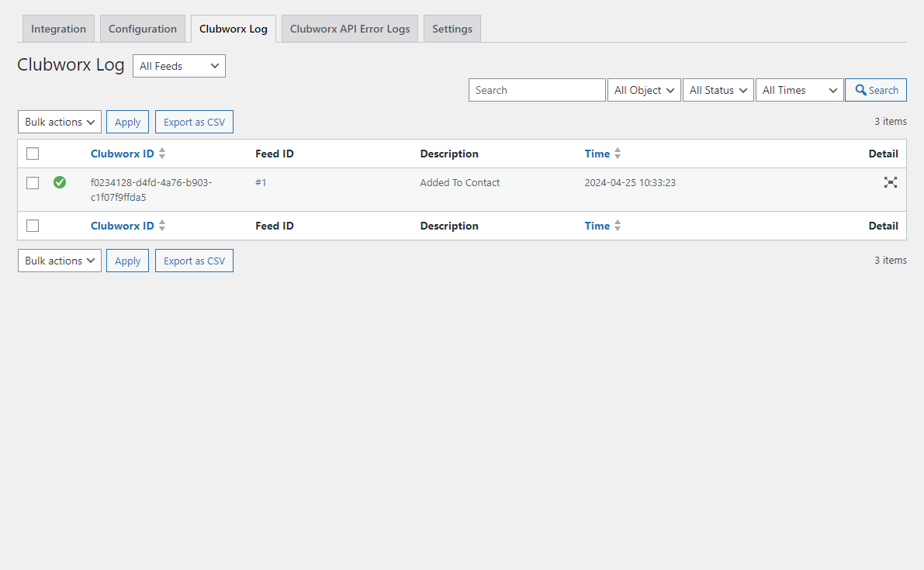Click the footer 'Feed ID' column label
Screen dimensions: 924x570
(275, 226)
